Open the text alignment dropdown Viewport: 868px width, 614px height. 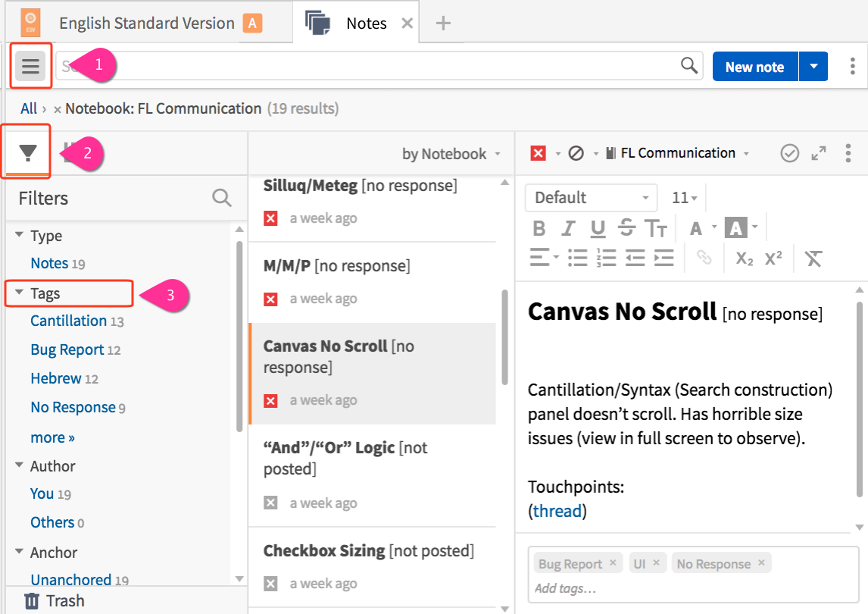pos(544,257)
